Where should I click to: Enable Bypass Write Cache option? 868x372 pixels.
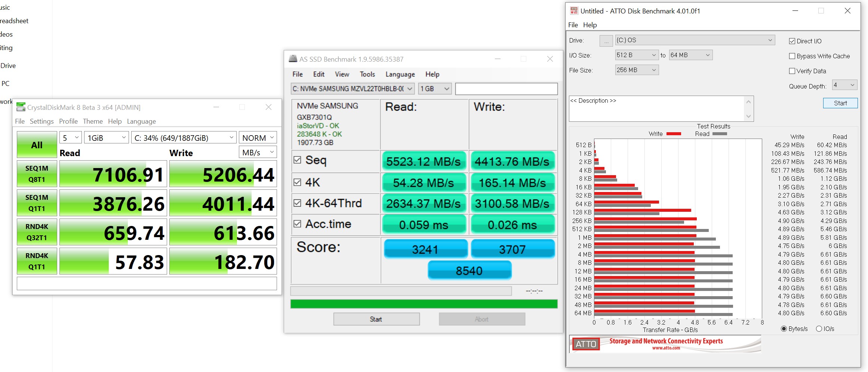pyautogui.click(x=792, y=56)
